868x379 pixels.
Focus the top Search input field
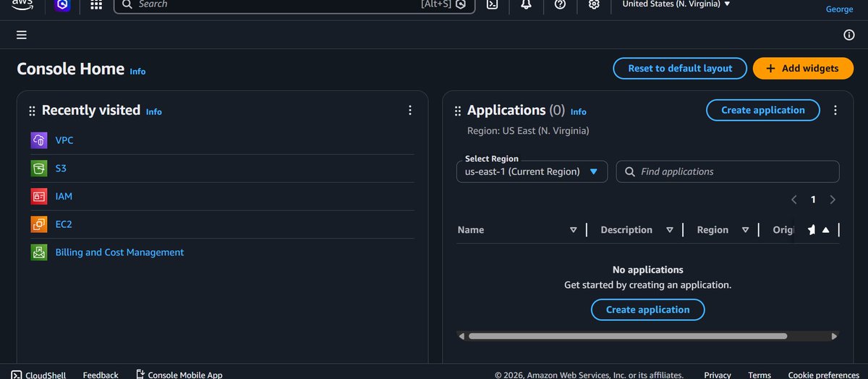(x=294, y=4)
